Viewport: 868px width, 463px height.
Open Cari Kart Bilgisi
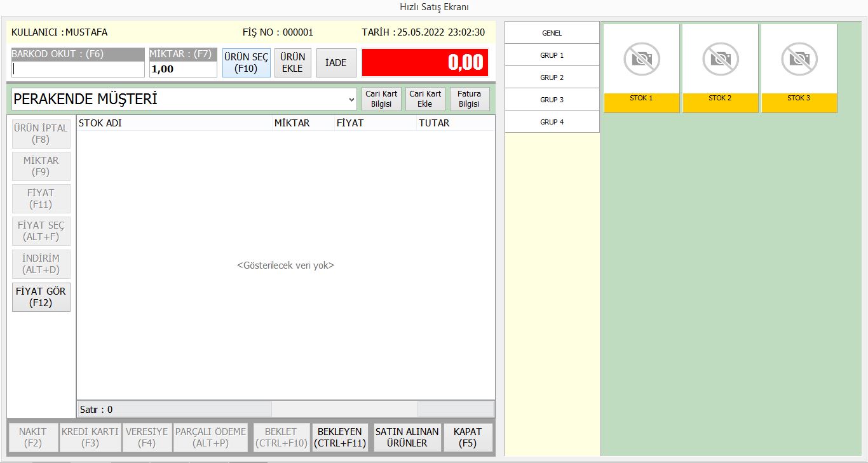point(381,99)
